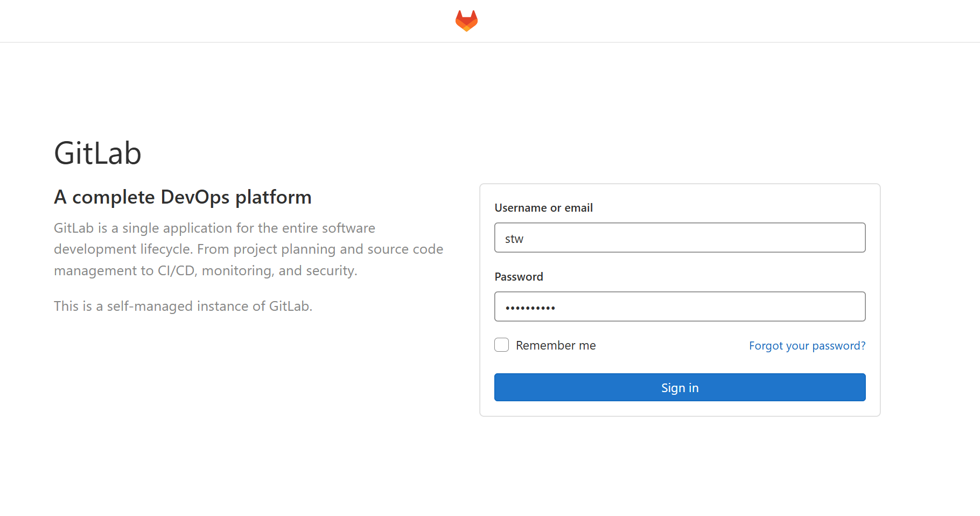Click the Username or email label
Image resolution: width=980 pixels, height=516 pixels.
point(543,208)
